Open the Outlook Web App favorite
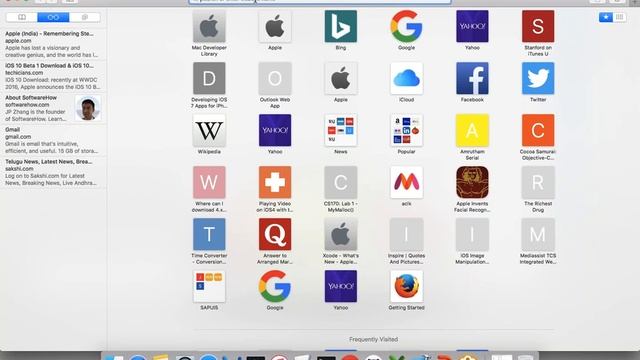 click(x=275, y=78)
